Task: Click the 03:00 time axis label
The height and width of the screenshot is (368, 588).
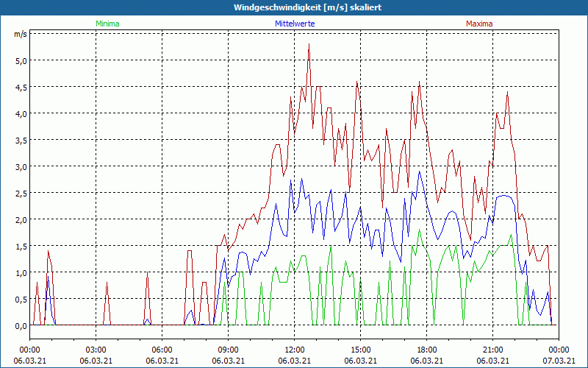Action: 96,350
